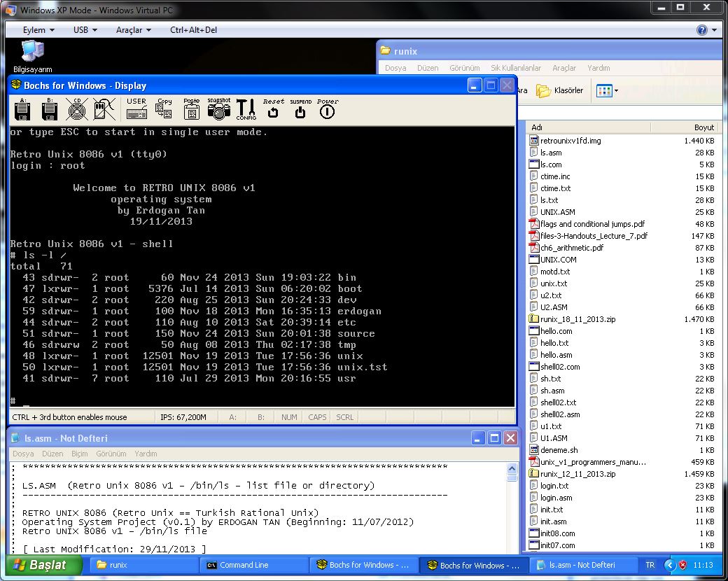Viewport: 728px width, 581px height.
Task: Expand hidden tray icons arrow
Action: coord(669,565)
